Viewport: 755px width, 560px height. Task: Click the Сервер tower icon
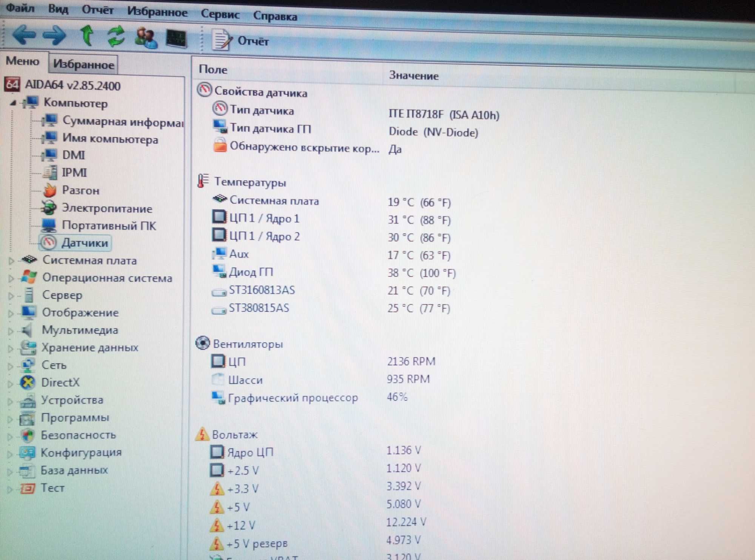[x=28, y=295]
